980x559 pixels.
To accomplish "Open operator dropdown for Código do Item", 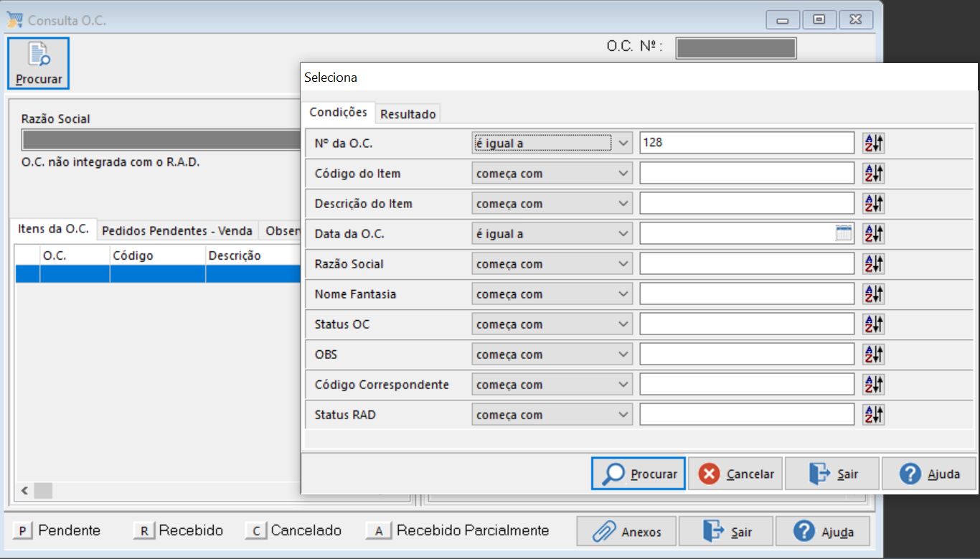I will click(x=552, y=173).
